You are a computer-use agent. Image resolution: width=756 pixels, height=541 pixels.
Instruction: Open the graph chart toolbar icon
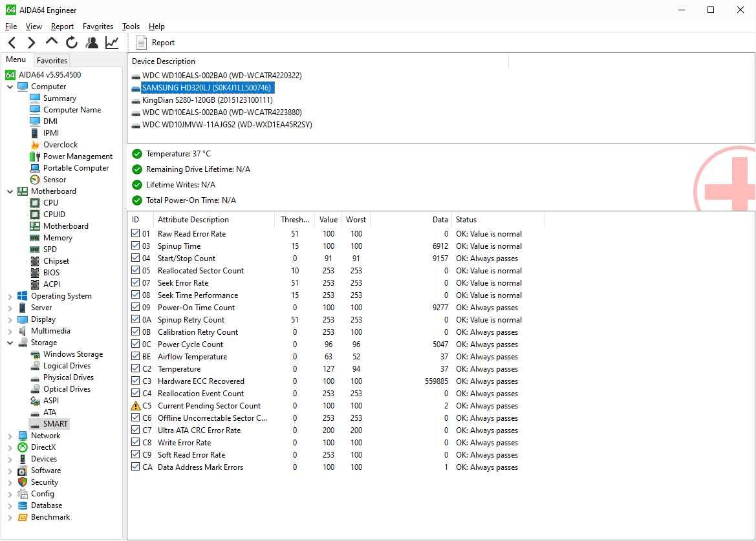pos(112,43)
